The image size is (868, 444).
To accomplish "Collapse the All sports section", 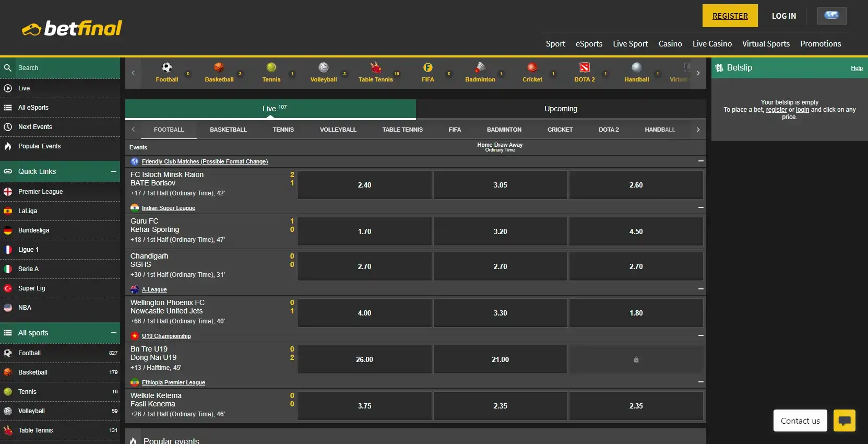I will pyautogui.click(x=113, y=333).
